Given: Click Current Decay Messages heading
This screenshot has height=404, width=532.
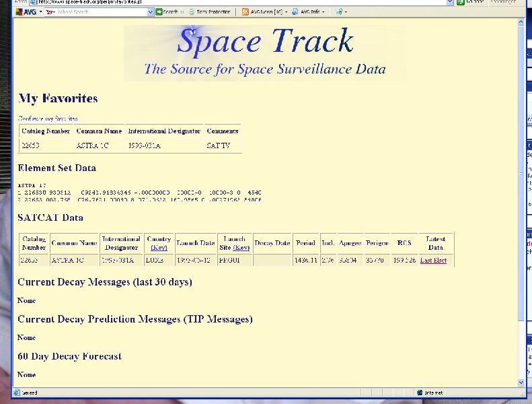Looking at the screenshot, I should (105, 282).
